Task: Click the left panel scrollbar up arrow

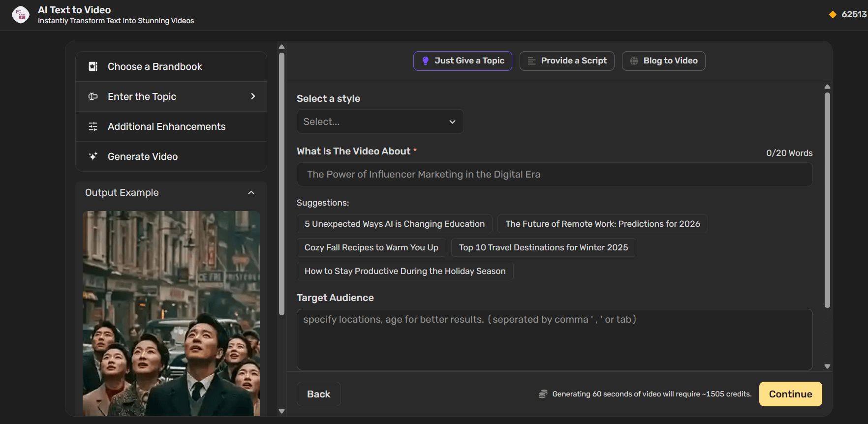Action: (x=281, y=47)
